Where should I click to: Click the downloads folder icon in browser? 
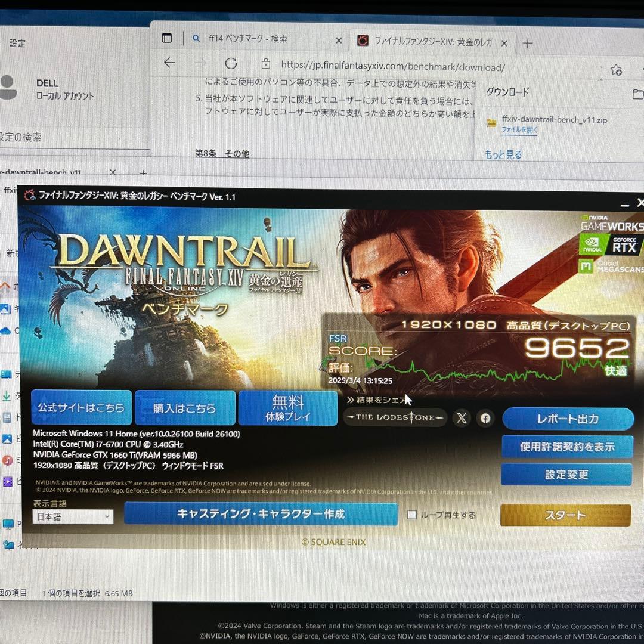637,94
